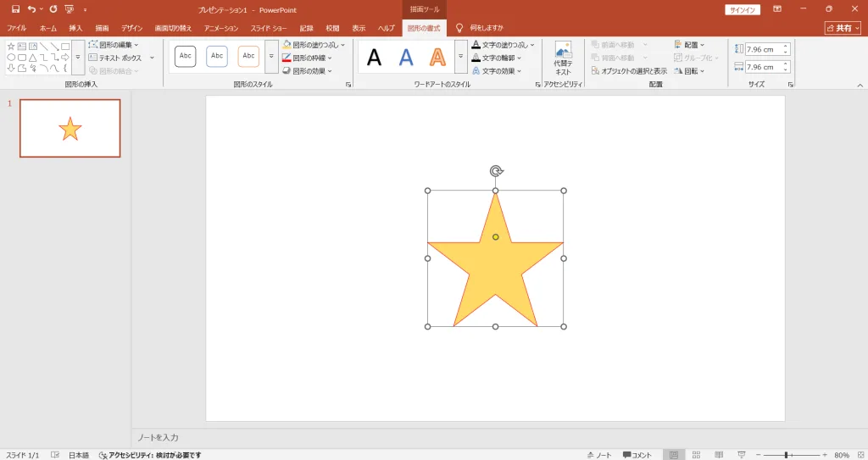Open the Design (デザイン) tab
Screen dimensions: 868x460
(x=131, y=28)
